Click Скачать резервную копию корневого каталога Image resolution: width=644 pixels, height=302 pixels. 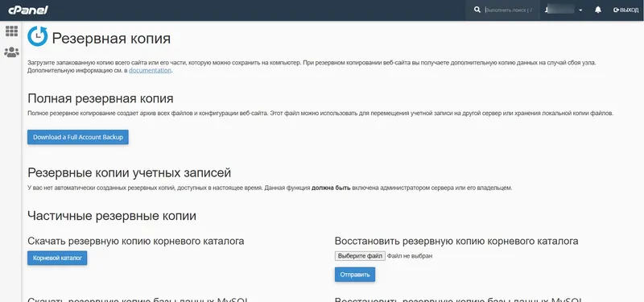[x=135, y=241]
